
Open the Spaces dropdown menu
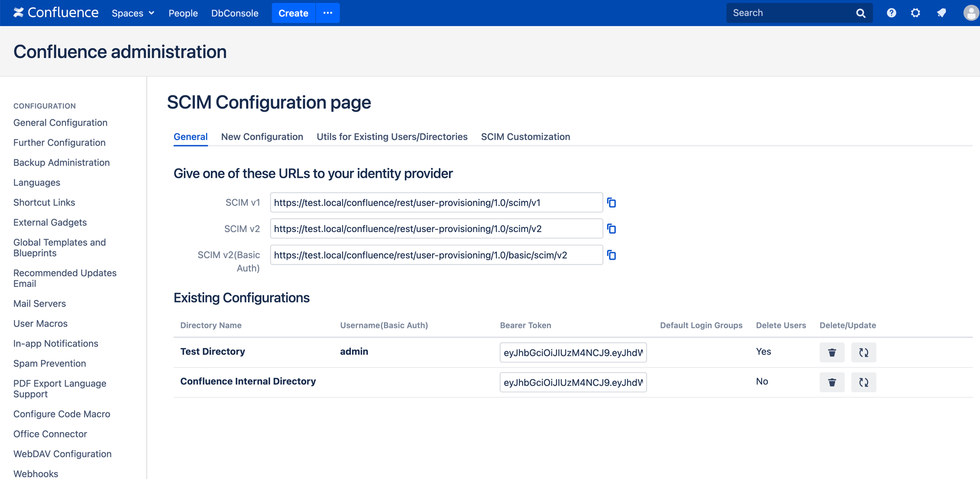(x=133, y=13)
